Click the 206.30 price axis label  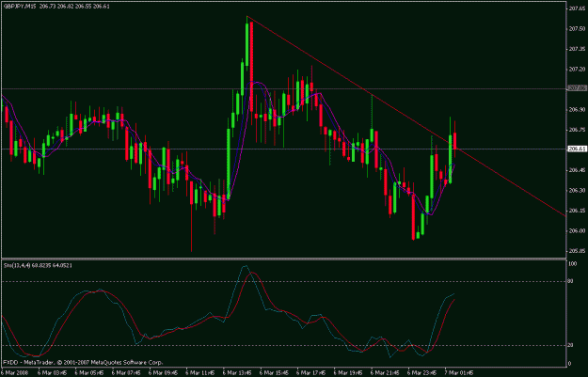coord(577,190)
